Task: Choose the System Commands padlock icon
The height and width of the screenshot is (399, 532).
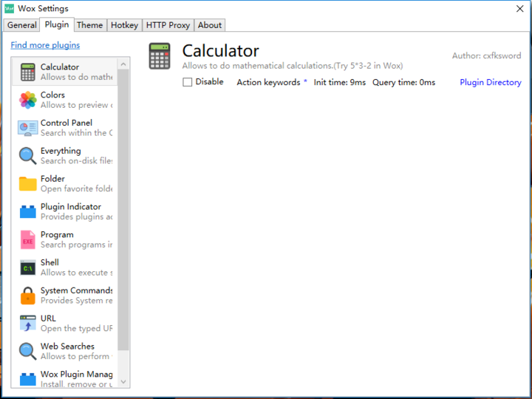Action: (28, 296)
